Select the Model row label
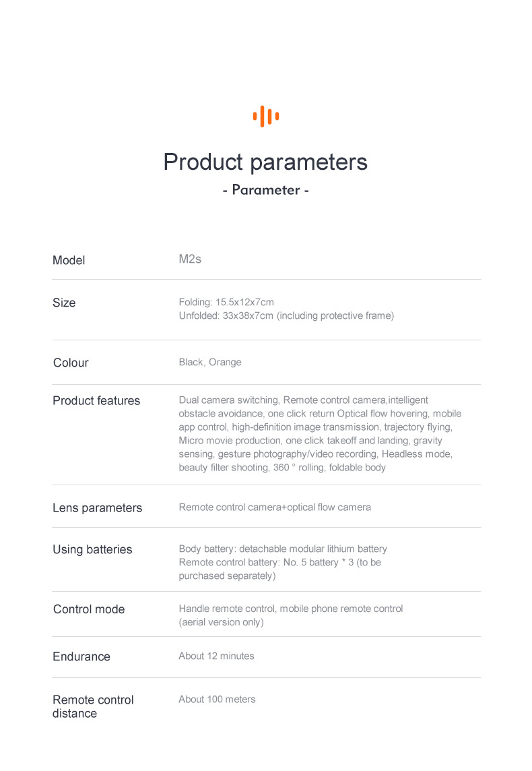The image size is (532, 771). point(69,260)
